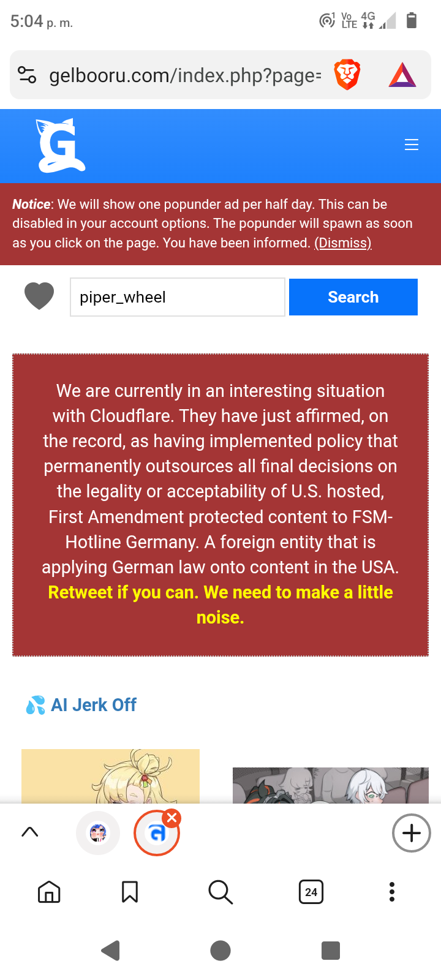This screenshot has width=441, height=980.
Task: Add a new tab with plus button
Action: pyautogui.click(x=412, y=833)
